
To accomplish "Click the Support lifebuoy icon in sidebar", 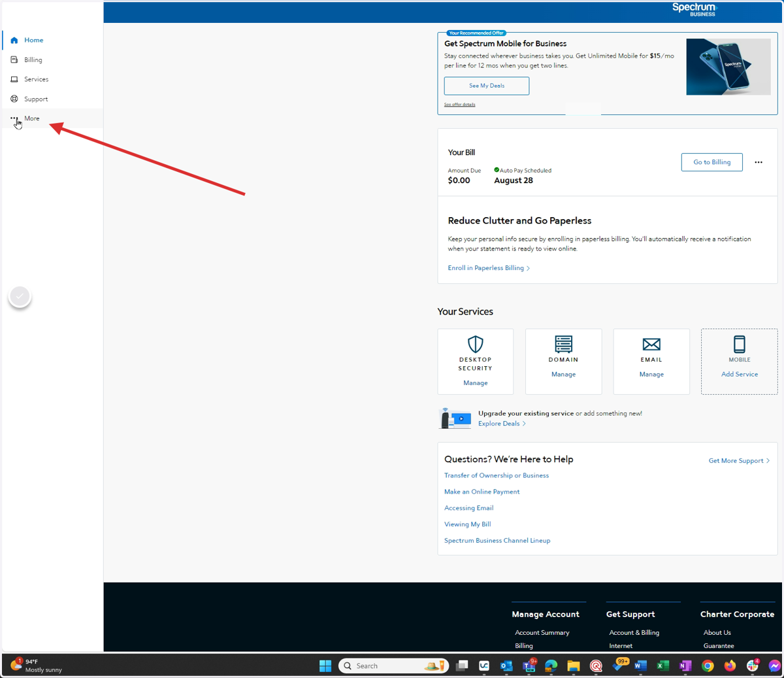I will (x=14, y=99).
